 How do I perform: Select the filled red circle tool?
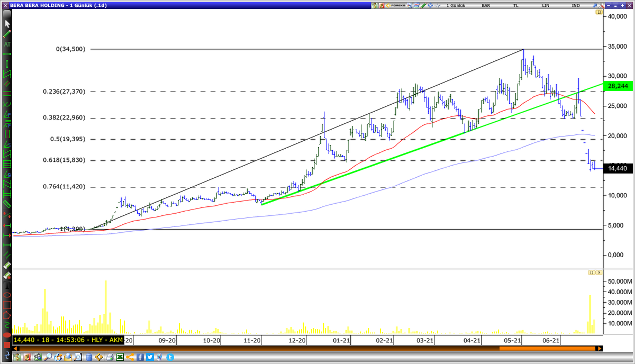(x=7, y=335)
